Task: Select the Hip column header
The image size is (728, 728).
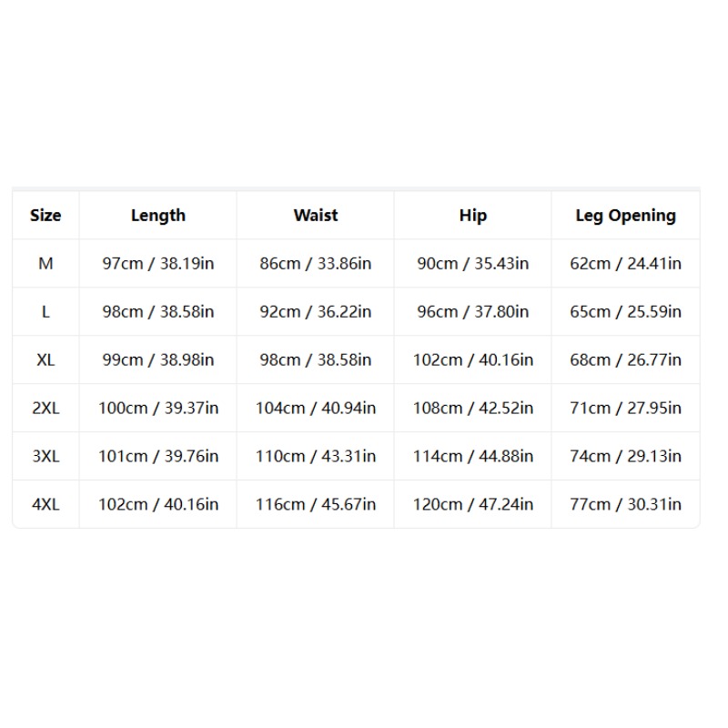Action: 472,216
